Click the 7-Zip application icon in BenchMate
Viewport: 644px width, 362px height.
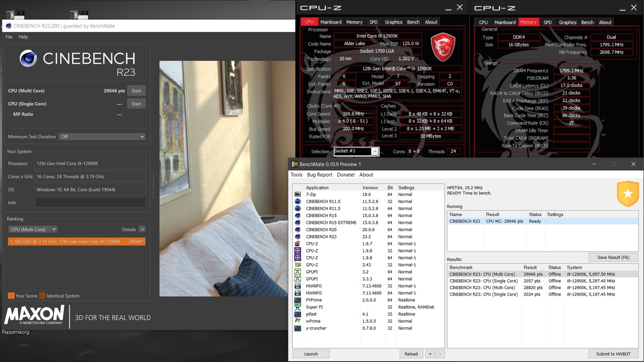tap(298, 194)
